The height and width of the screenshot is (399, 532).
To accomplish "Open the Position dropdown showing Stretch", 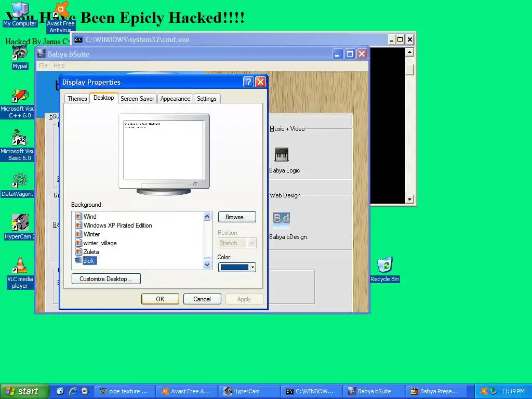I will pyautogui.click(x=237, y=243).
